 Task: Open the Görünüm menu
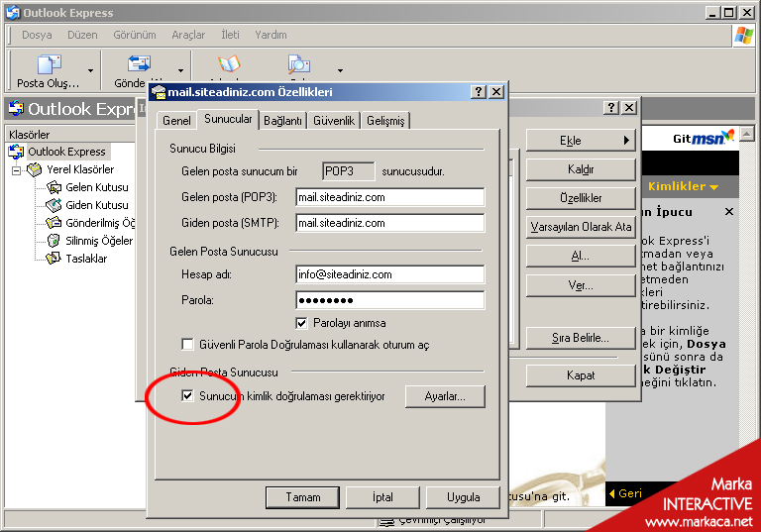pos(135,35)
